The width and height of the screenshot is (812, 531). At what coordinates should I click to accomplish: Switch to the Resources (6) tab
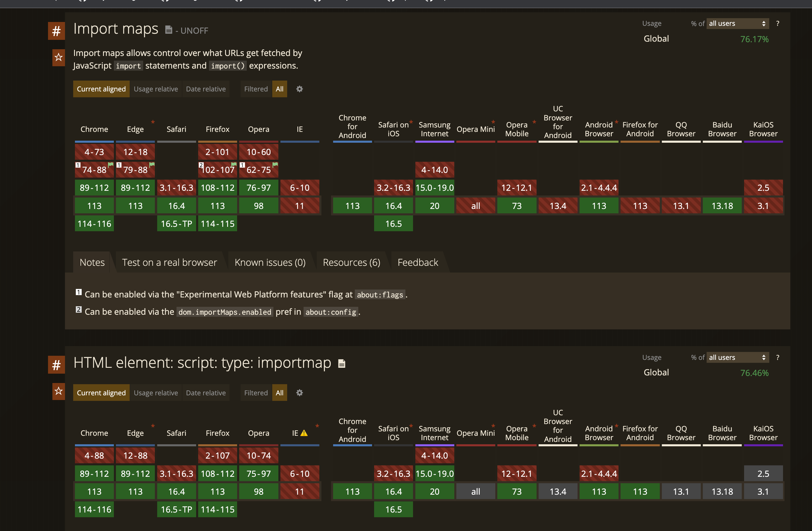[x=352, y=262]
